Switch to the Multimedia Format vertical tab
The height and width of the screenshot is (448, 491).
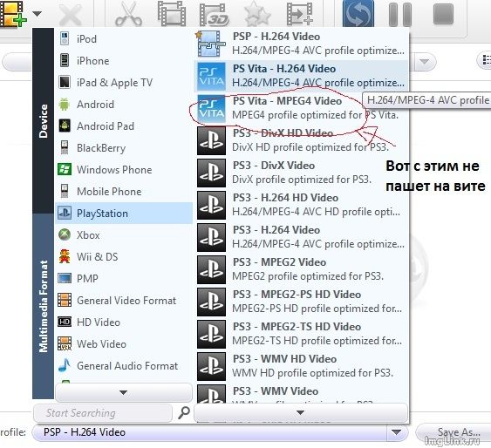44,306
